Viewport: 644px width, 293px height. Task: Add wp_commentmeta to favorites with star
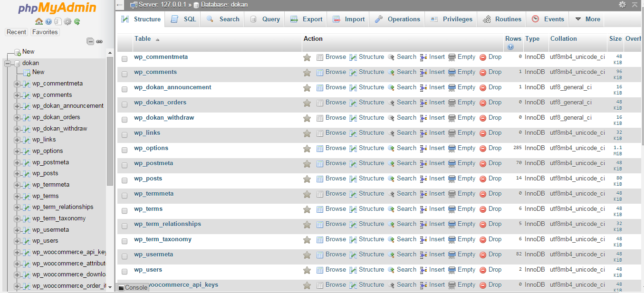point(307,57)
